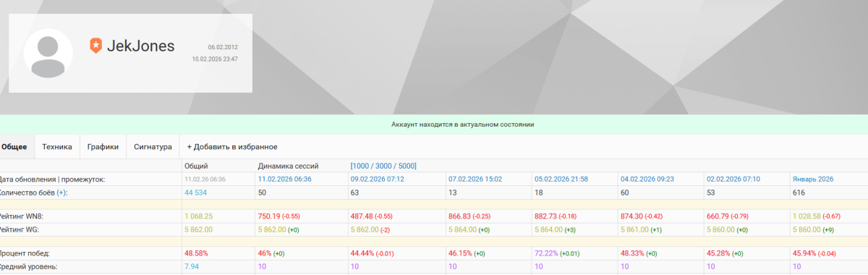Click win rate 45.28%
The height and width of the screenshot is (275, 868).
click(x=718, y=253)
